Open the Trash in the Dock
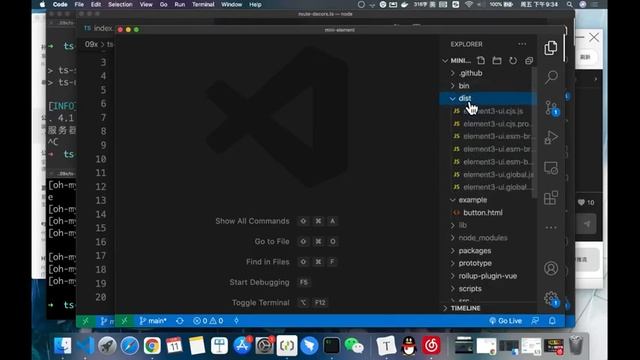Screen dimensions: 640x360 (576, 345)
